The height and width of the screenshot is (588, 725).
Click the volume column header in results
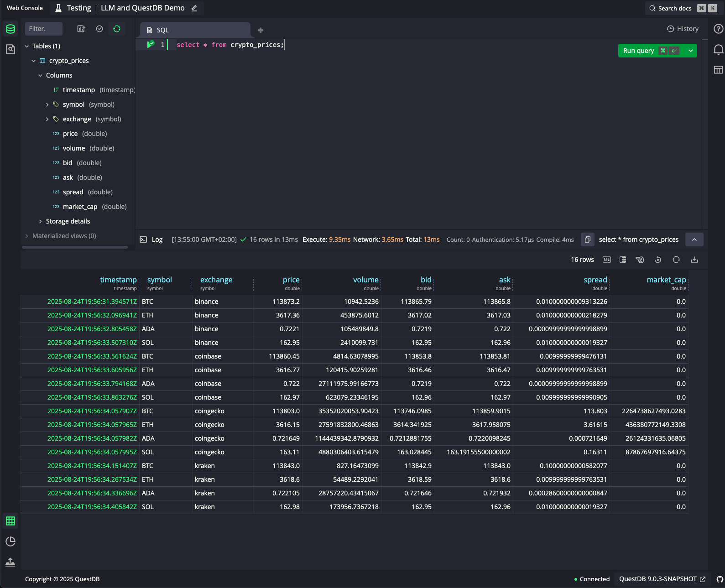366,280
